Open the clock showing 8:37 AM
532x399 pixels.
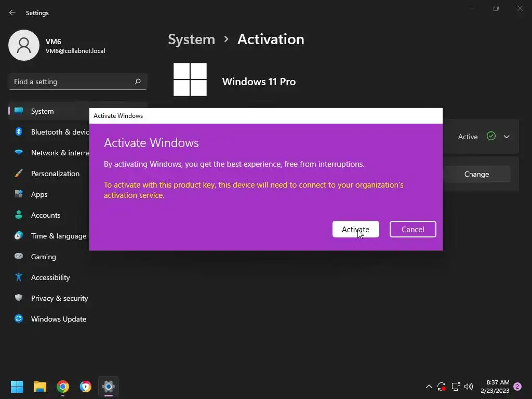pos(495,387)
